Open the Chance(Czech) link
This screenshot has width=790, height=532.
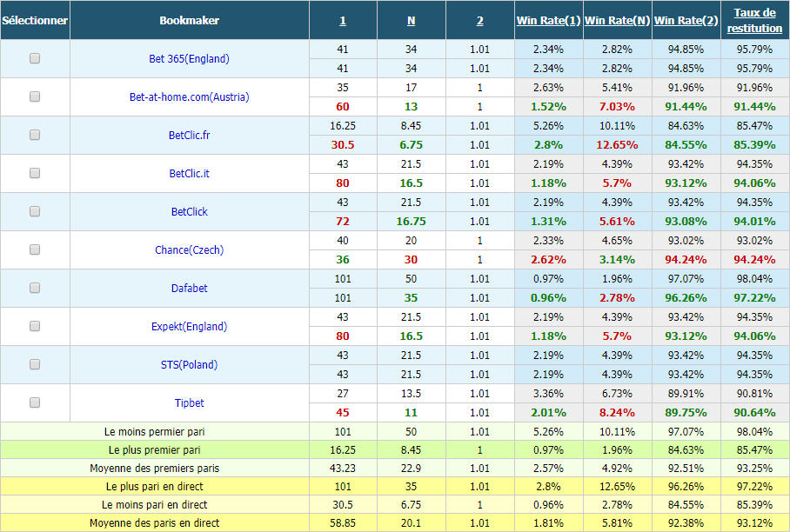point(189,250)
